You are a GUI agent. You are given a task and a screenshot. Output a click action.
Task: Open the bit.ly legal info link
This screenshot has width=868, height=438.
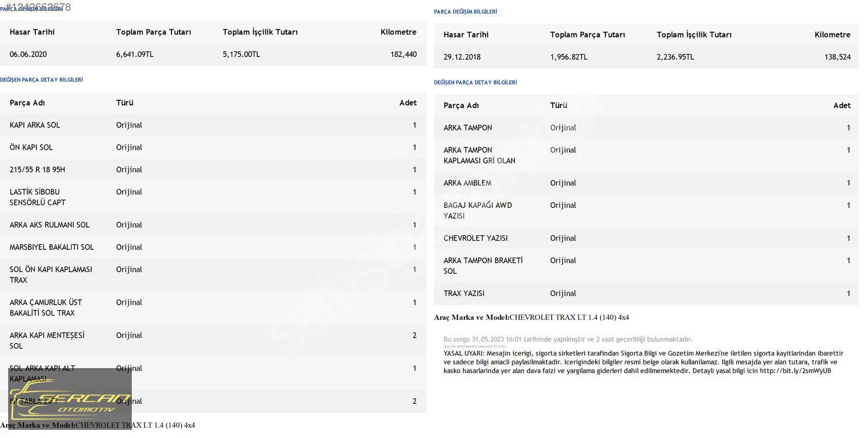click(x=795, y=371)
